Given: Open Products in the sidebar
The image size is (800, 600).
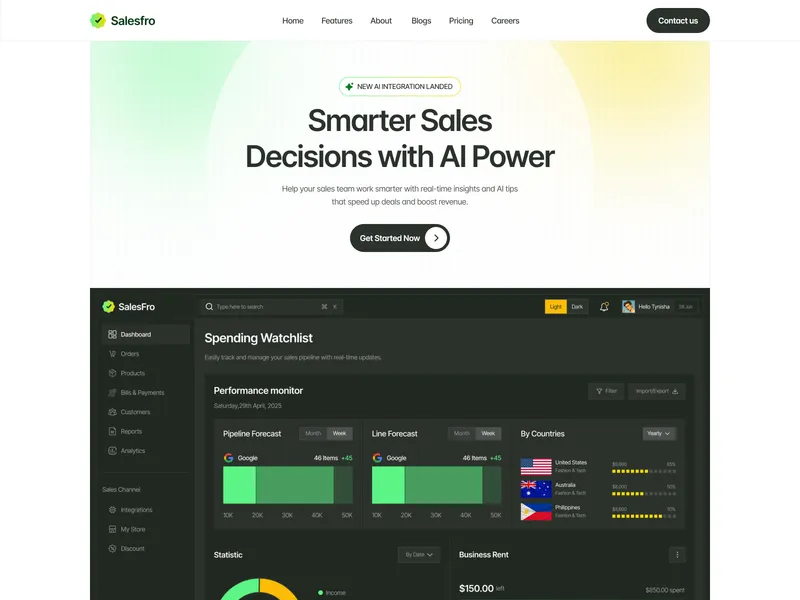Looking at the screenshot, I should 133,373.
